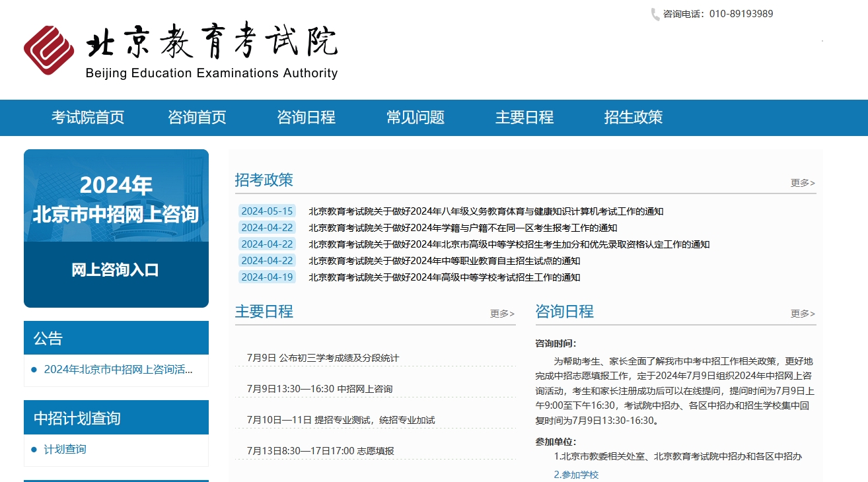Click 7月10日—11日 提招专业测试 entry

341,420
